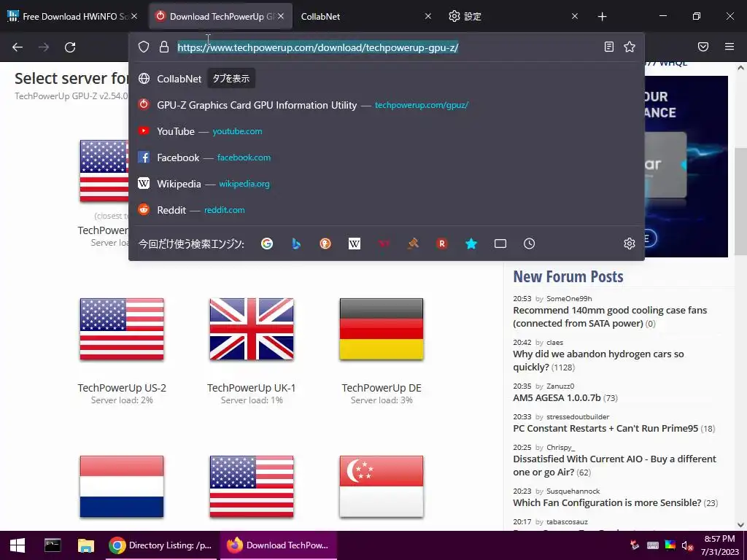The width and height of the screenshot is (747, 560).
Task: Select the Netherlands flag server
Action: click(x=122, y=486)
